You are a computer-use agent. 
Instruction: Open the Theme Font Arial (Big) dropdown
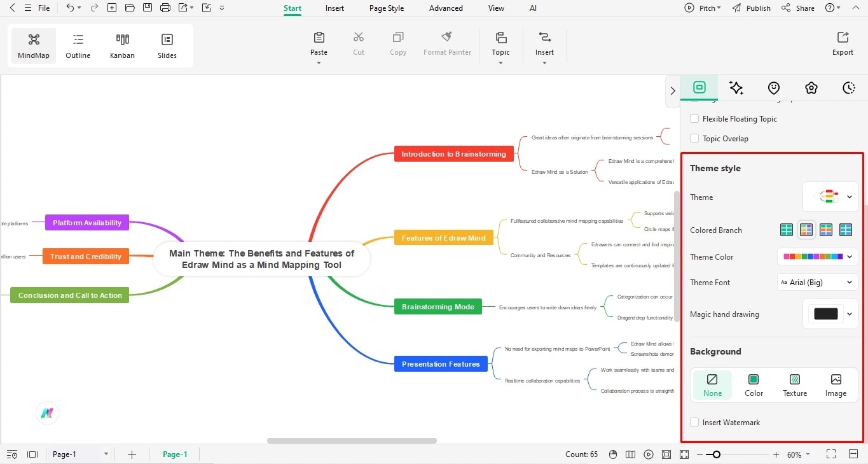click(x=818, y=282)
